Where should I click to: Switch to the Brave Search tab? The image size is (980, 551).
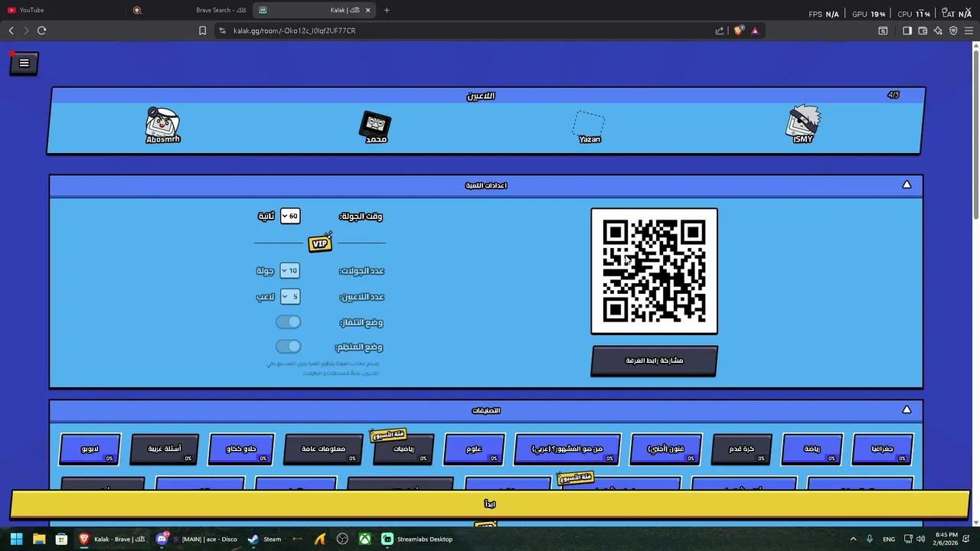[x=189, y=10]
